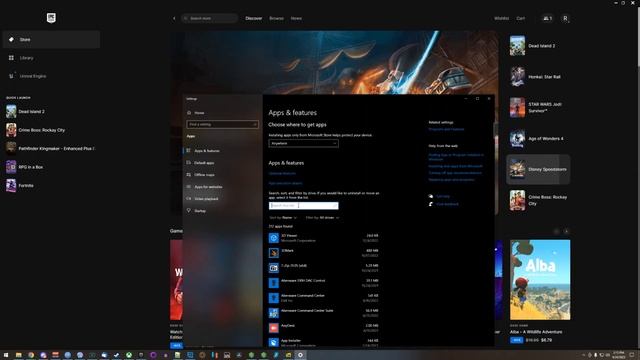Screen dimensions: 640x360
Task: Select Offline maps in Settings sidebar
Action: (222, 175)
